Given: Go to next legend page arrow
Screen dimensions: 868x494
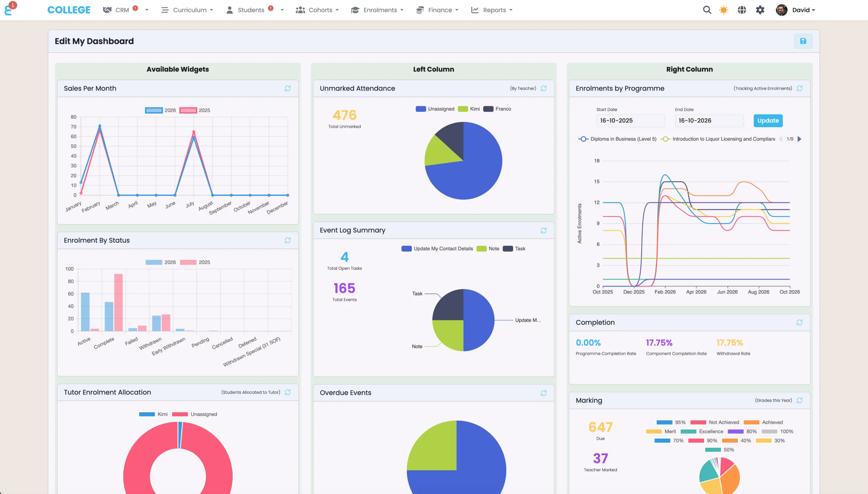Looking at the screenshot, I should pos(800,139).
